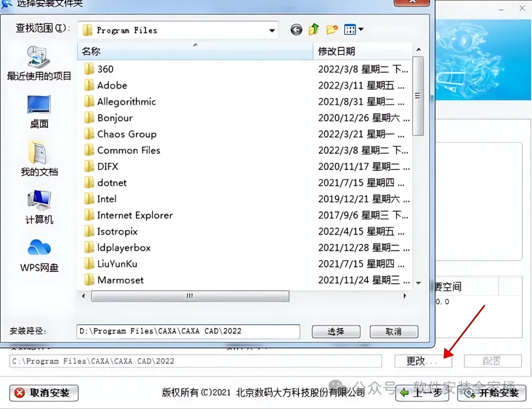Click 配置 button in installer window
Viewport: 532px width, 409px height.
click(x=493, y=361)
